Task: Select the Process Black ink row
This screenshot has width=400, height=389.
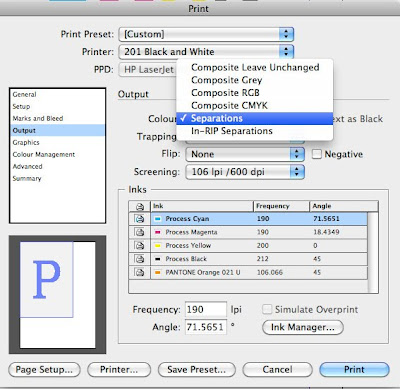Action: 248,259
